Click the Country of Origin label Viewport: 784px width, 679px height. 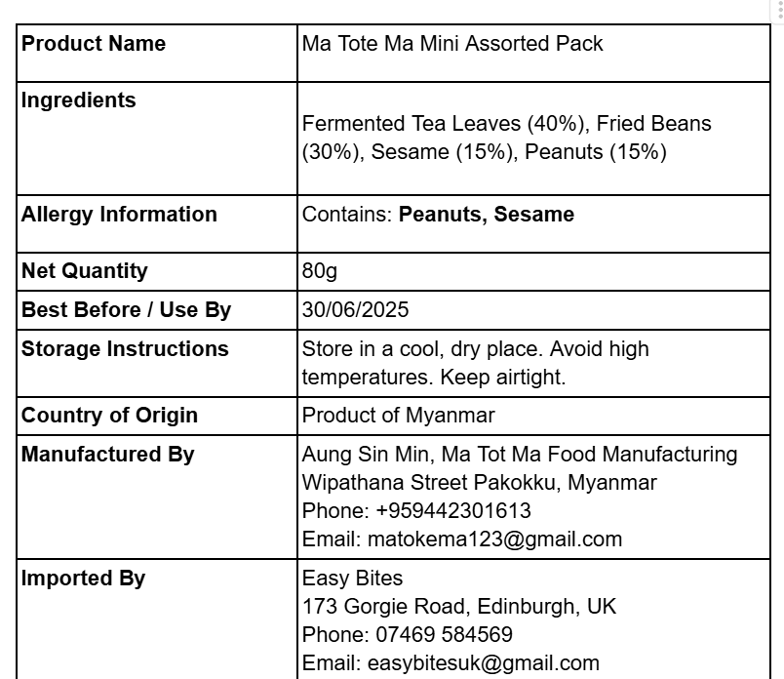point(109,416)
